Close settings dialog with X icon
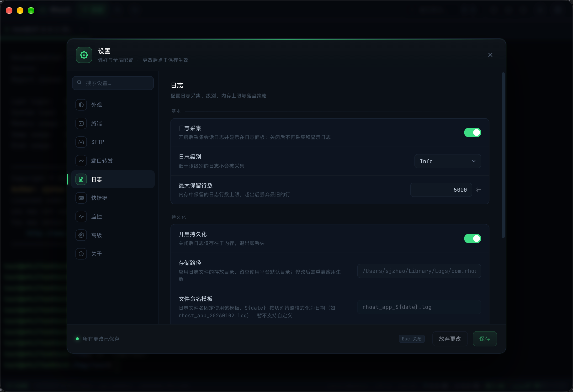573x392 pixels. pyautogui.click(x=490, y=55)
